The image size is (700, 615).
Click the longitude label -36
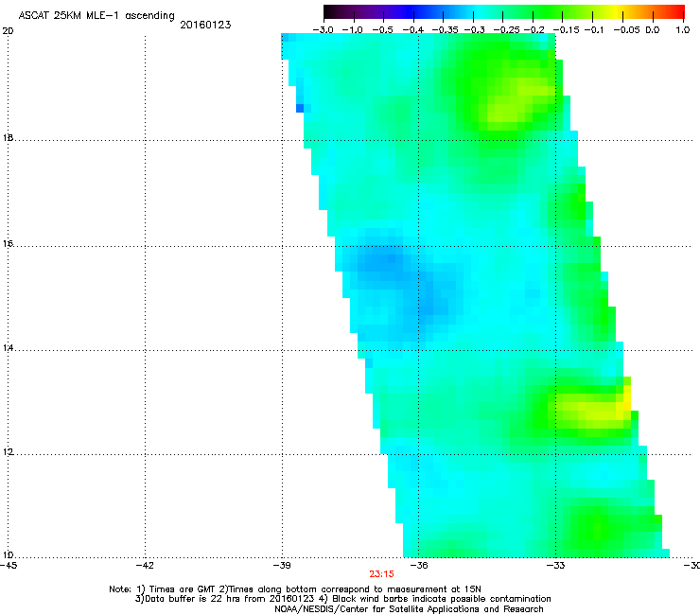[419, 566]
